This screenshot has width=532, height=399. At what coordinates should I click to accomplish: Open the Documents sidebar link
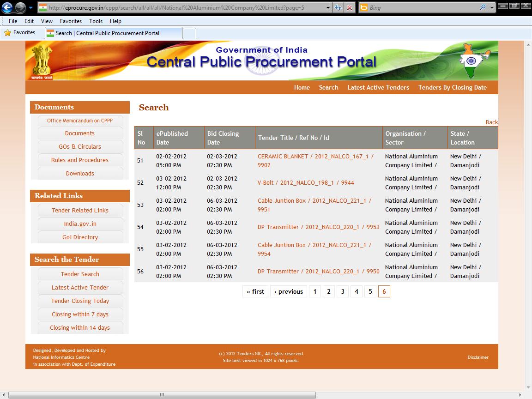click(x=80, y=133)
